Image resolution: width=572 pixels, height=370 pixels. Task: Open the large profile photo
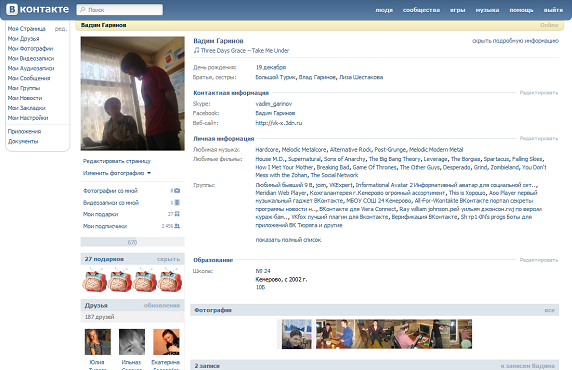click(132, 93)
